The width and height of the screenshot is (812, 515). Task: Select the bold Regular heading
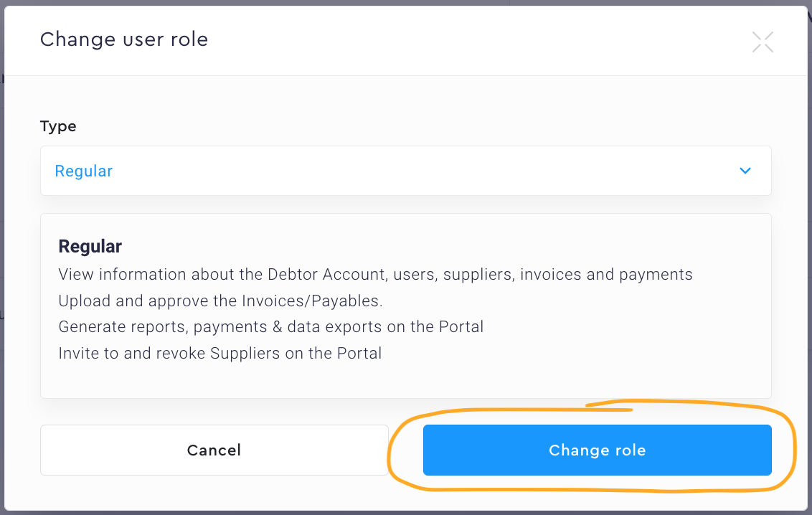[90, 247]
